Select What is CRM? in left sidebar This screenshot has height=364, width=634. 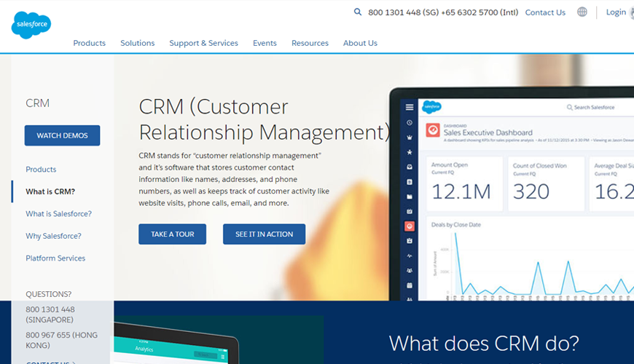click(x=50, y=191)
